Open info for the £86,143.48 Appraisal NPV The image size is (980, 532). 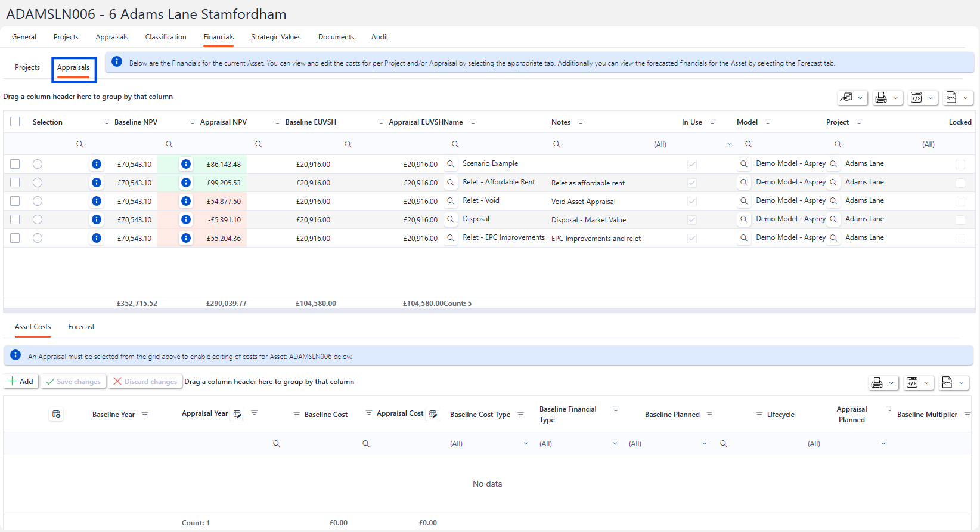point(186,164)
